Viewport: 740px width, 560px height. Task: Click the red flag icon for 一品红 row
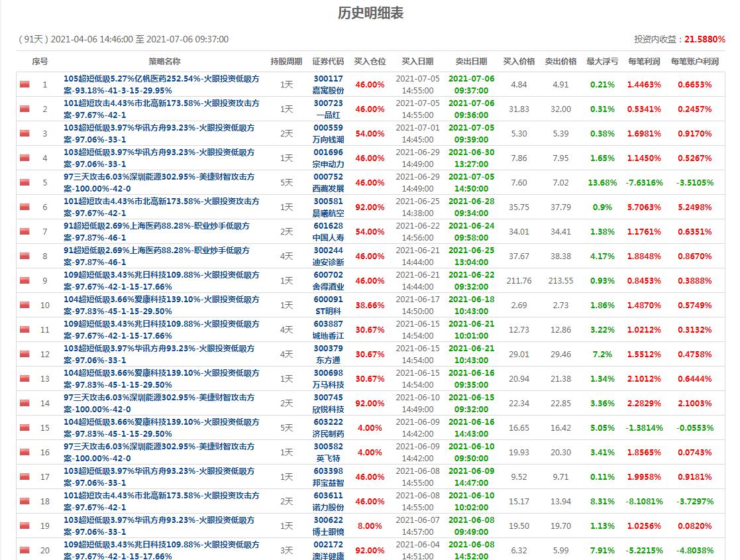click(25, 108)
